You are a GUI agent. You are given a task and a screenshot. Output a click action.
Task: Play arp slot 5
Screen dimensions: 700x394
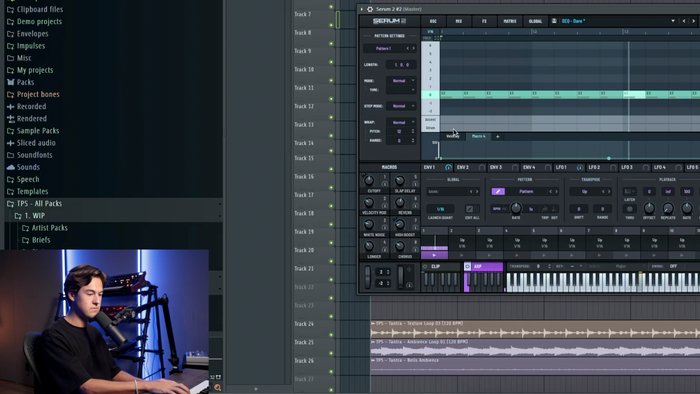click(x=544, y=255)
